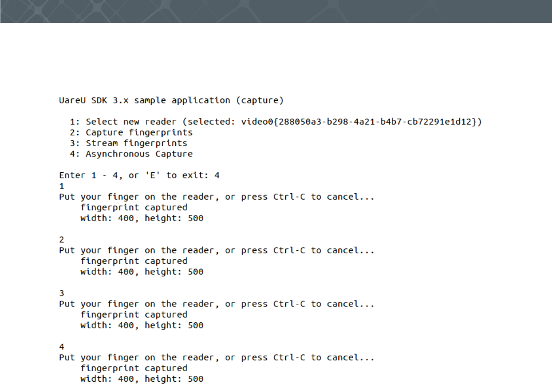552x392 pixels.
Task: Click third 'fingerprint captured' message
Action: [x=134, y=314]
